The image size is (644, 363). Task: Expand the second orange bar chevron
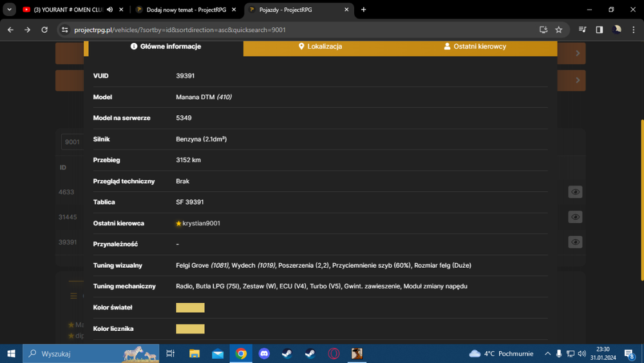pos(578,80)
